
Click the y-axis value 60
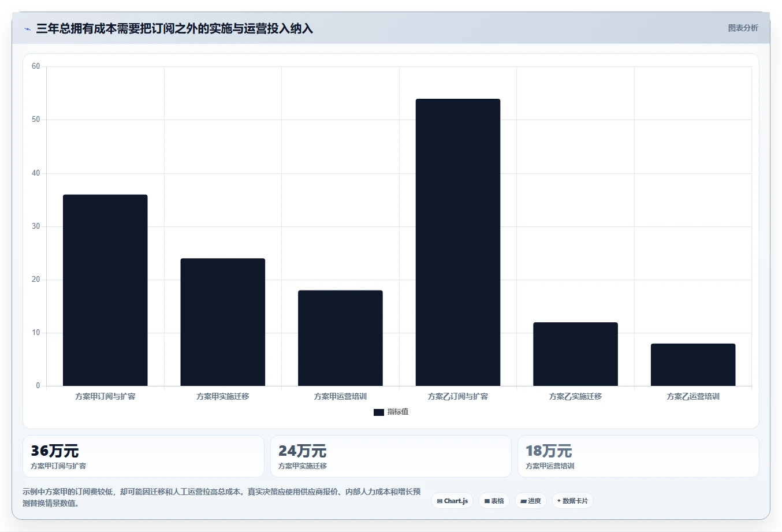pyautogui.click(x=36, y=66)
